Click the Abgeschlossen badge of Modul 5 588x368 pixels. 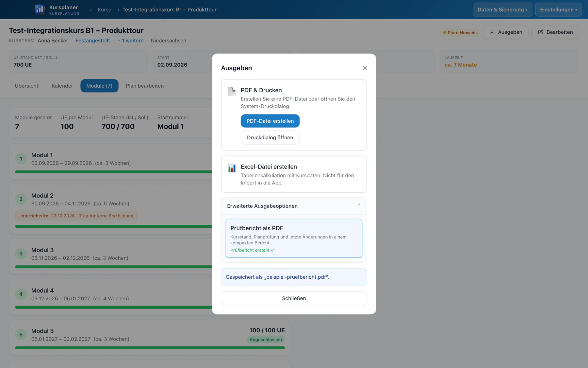pyautogui.click(x=266, y=340)
